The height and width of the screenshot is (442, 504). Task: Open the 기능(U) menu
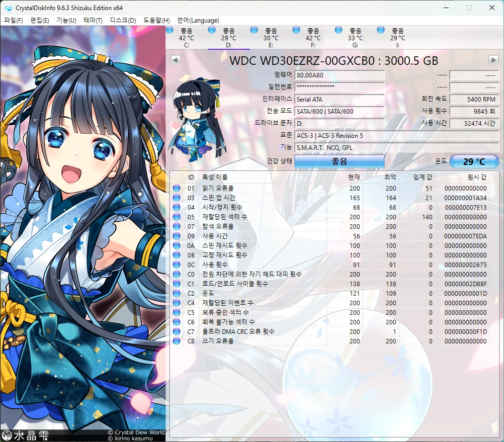coord(66,21)
